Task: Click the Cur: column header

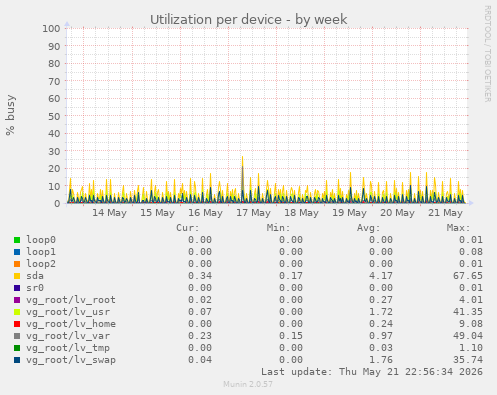Action: point(188,228)
